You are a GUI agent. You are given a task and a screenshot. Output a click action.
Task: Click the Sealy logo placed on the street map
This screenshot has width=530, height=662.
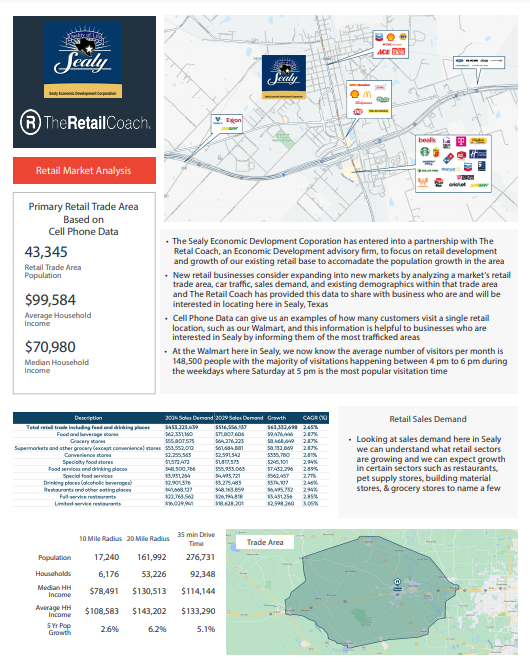tap(283, 78)
